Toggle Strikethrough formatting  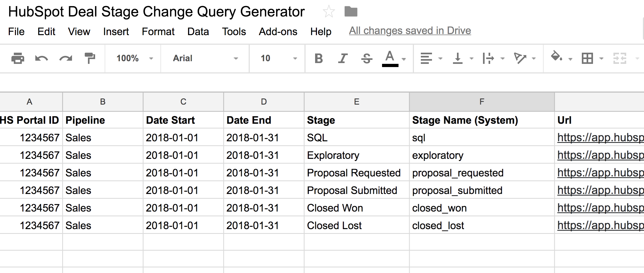tap(367, 58)
